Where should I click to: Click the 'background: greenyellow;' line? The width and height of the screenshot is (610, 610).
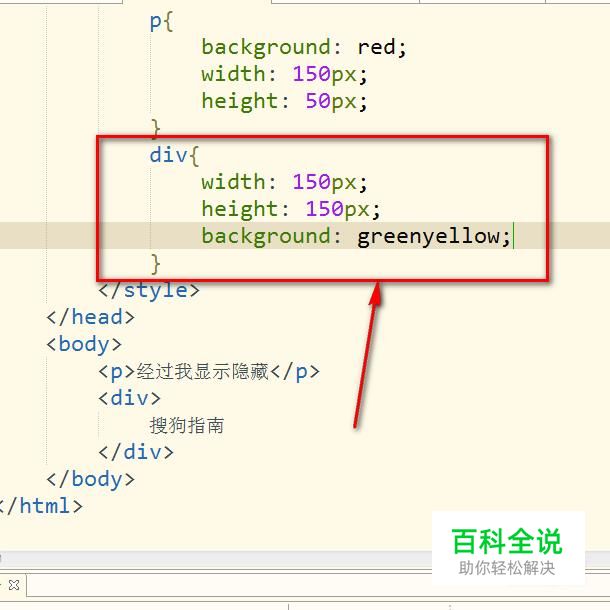tap(356, 236)
